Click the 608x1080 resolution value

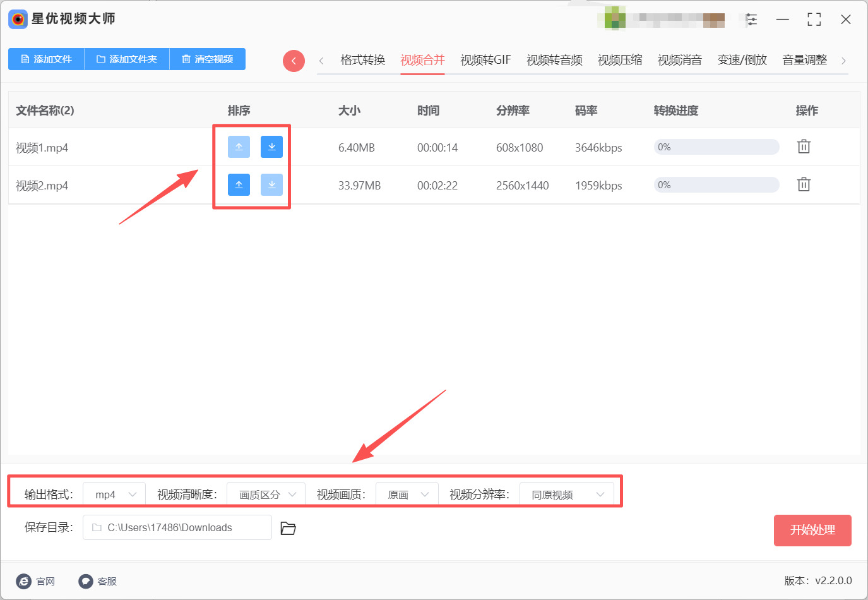tap(520, 148)
